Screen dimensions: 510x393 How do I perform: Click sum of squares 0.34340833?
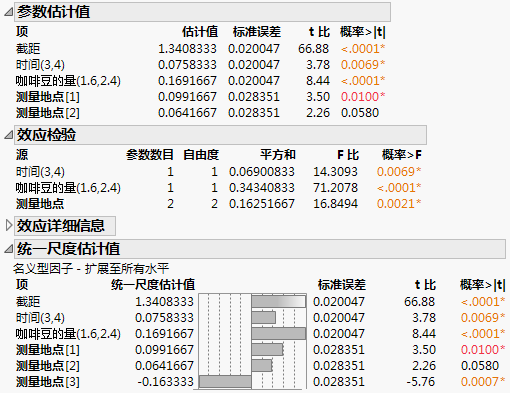(262, 188)
